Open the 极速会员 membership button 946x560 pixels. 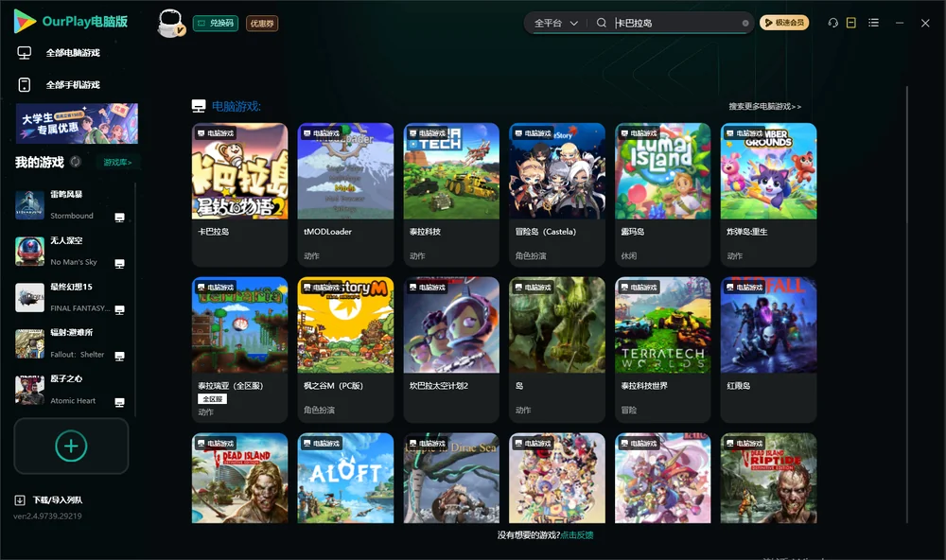pyautogui.click(x=784, y=23)
